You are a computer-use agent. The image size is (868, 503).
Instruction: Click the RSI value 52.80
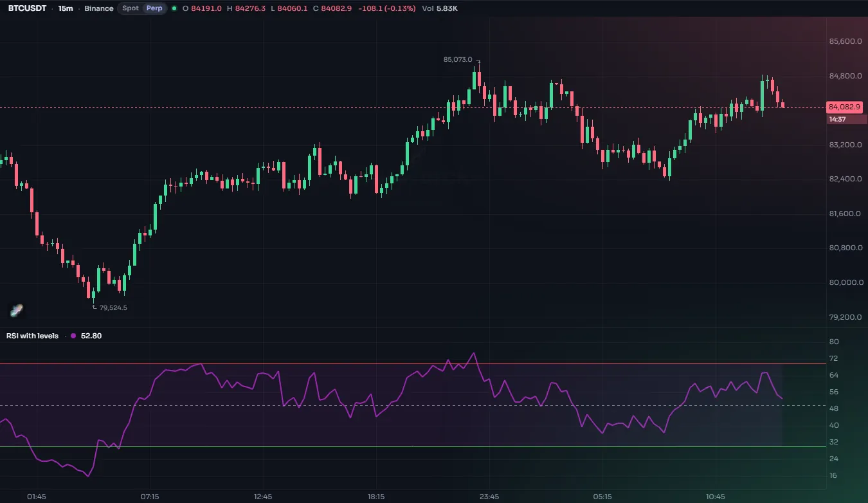91,336
